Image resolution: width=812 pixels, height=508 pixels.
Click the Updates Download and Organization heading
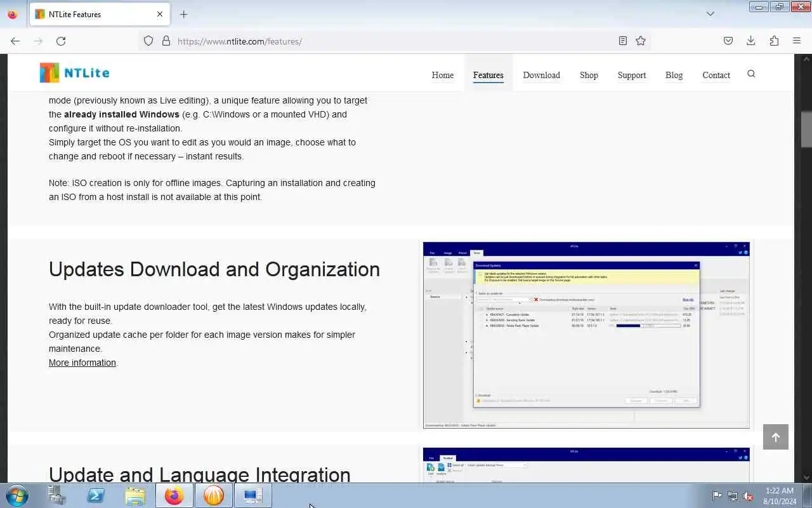click(x=214, y=269)
